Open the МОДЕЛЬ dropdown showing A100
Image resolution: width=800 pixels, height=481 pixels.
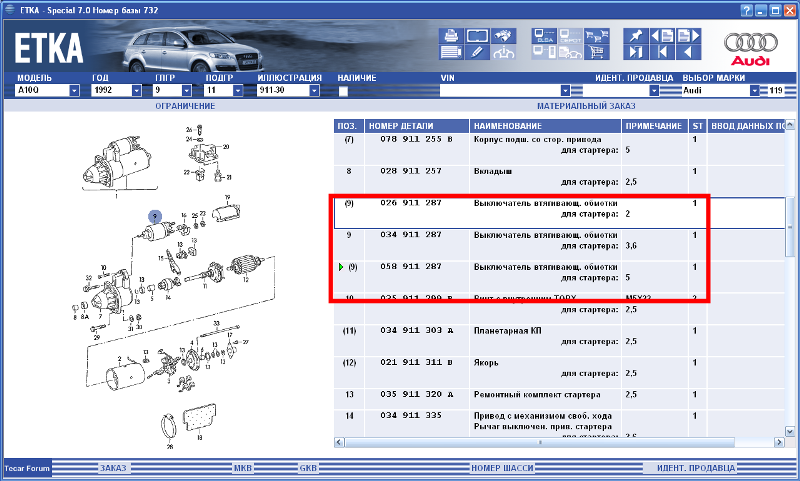(x=74, y=91)
